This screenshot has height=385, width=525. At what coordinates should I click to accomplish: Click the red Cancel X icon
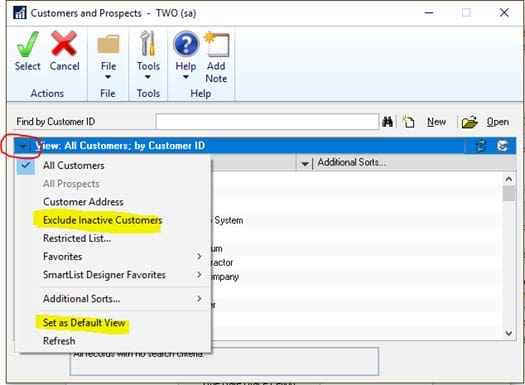[64, 44]
